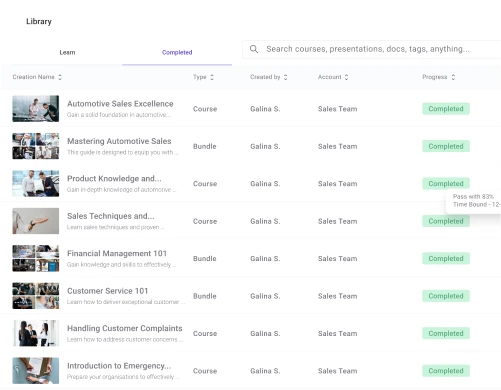Open the Handling Customer Complaints title
This screenshot has height=390, width=501.
(x=125, y=328)
